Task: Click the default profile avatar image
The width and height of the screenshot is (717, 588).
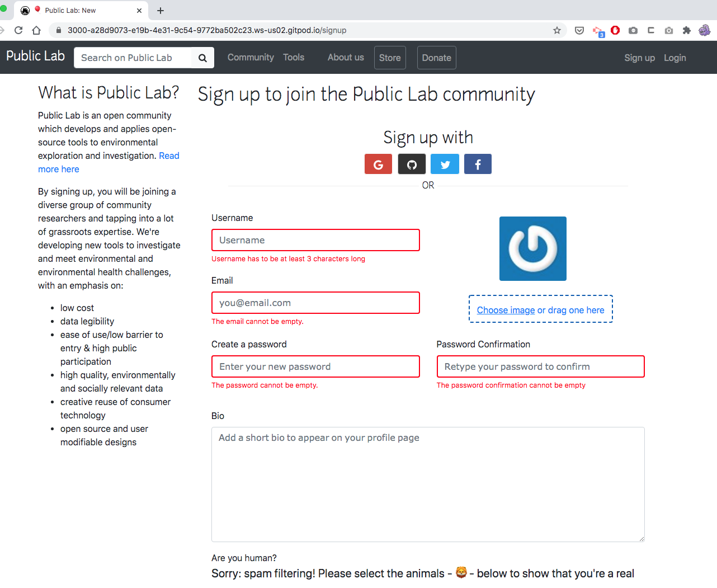Action: coord(533,248)
